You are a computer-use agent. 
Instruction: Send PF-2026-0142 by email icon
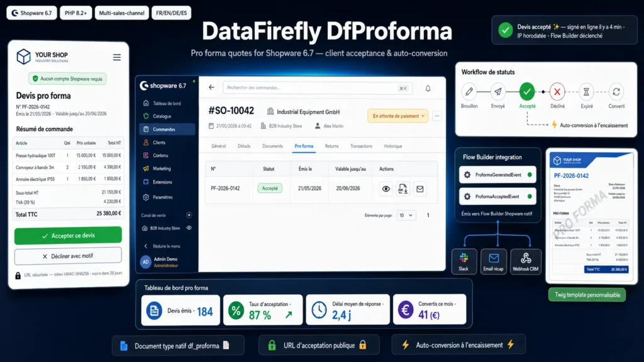[419, 189]
